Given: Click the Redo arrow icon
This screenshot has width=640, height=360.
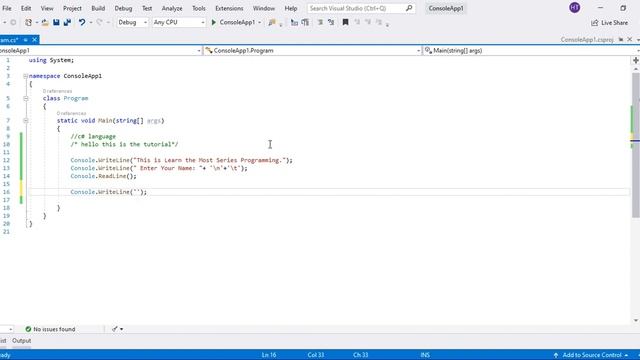Looking at the screenshot, I should pos(100,22).
